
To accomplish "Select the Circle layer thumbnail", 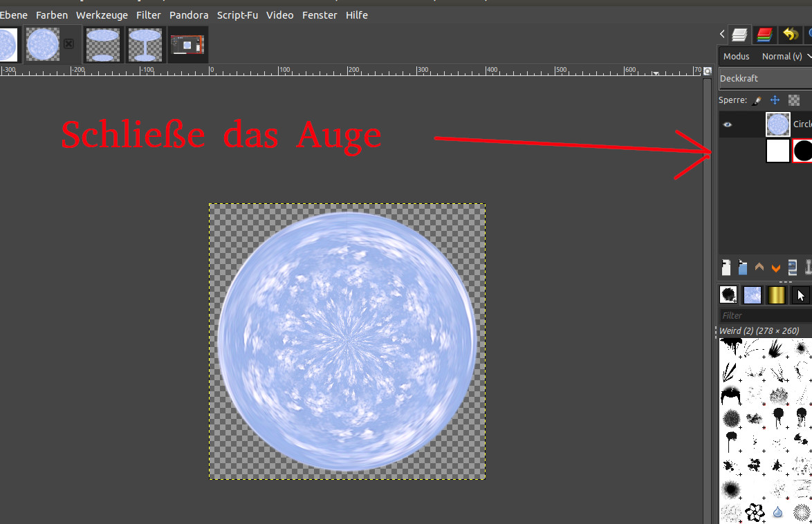I will coord(778,124).
